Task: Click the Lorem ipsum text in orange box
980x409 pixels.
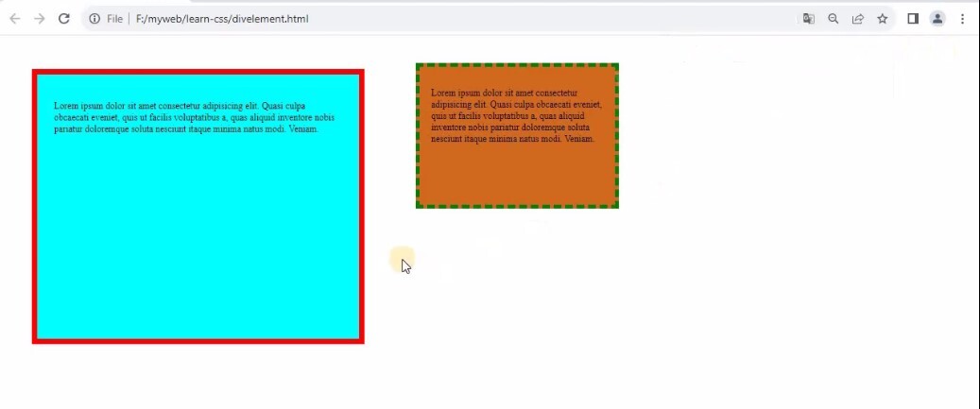Action: coord(517,115)
